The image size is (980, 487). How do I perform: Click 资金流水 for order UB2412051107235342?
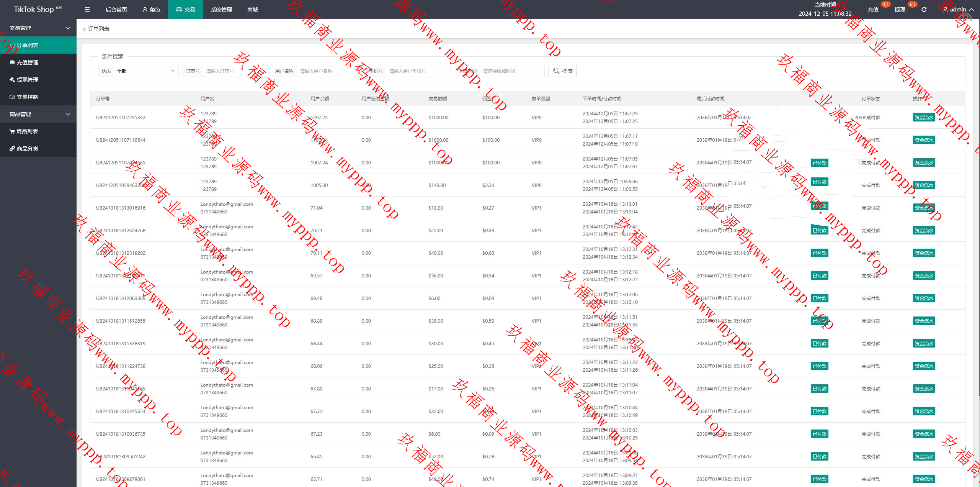click(923, 118)
